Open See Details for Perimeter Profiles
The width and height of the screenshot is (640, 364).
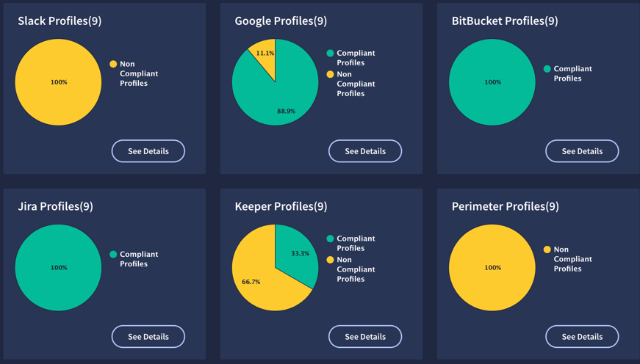582,337
